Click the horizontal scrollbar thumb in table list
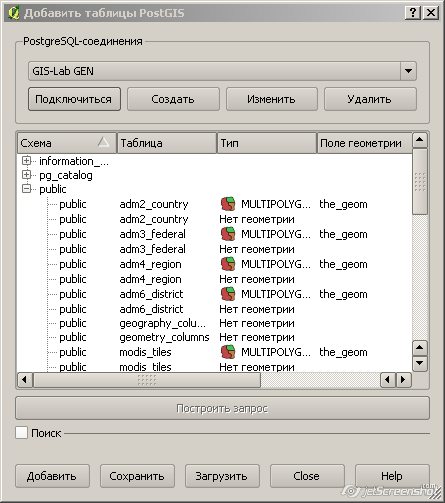The image size is (445, 503). click(x=147, y=380)
